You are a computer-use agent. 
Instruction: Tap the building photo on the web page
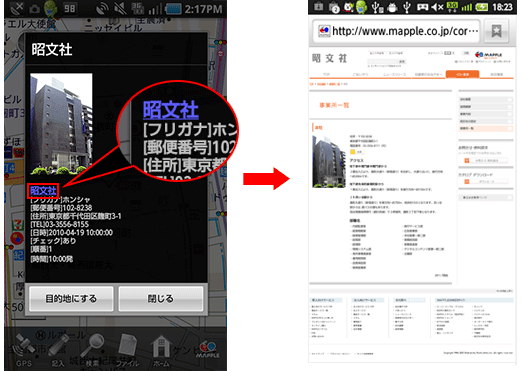[x=329, y=161]
